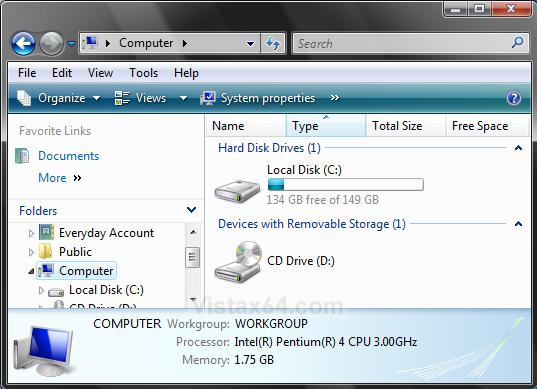537x389 pixels.
Task: Select Public folder in folder tree
Action: 75,252
